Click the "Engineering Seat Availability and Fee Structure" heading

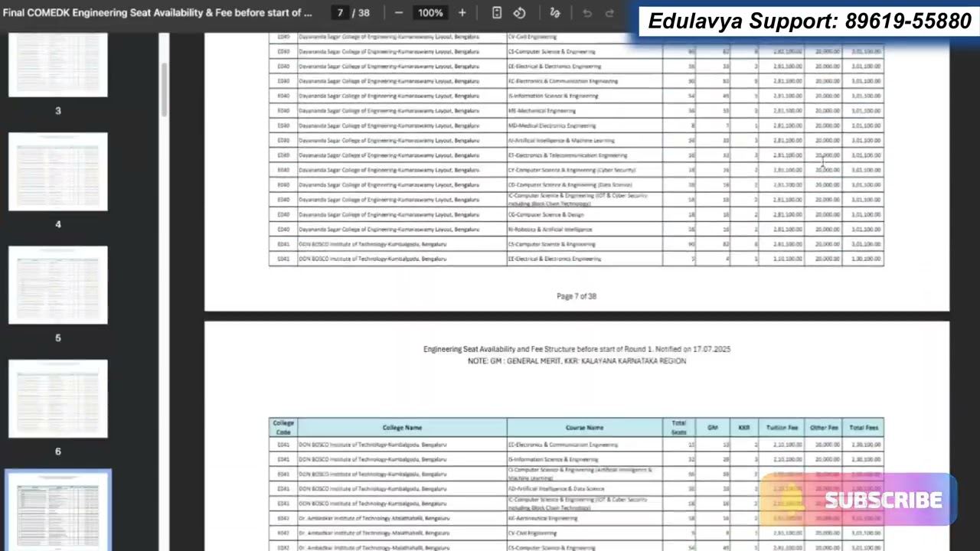pyautogui.click(x=577, y=349)
